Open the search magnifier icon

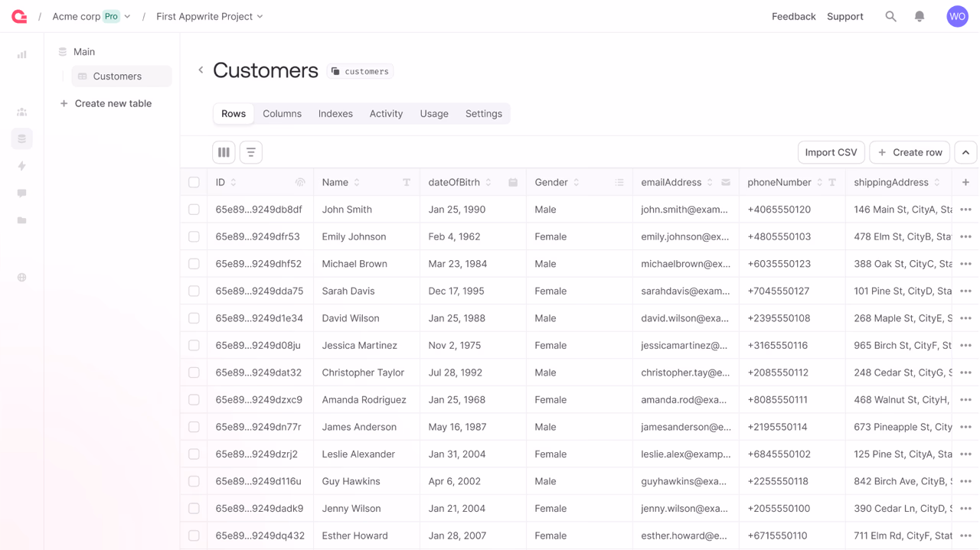pyautogui.click(x=890, y=16)
